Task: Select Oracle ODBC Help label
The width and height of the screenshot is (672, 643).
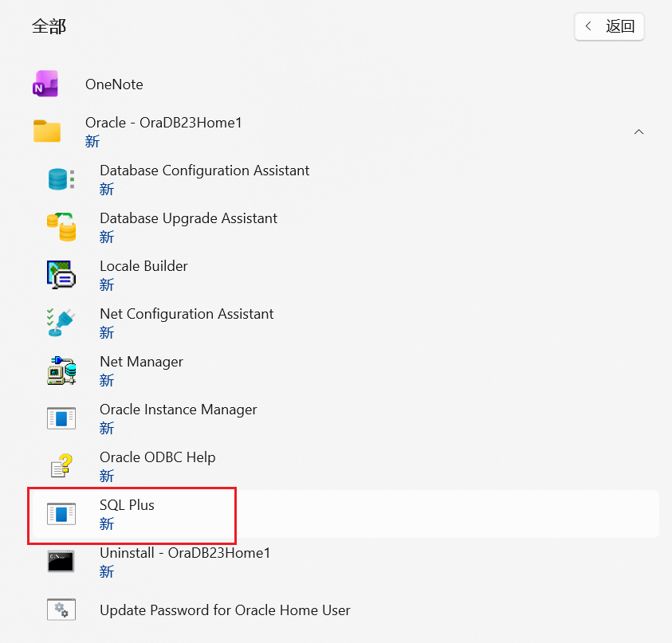Action: (157, 457)
